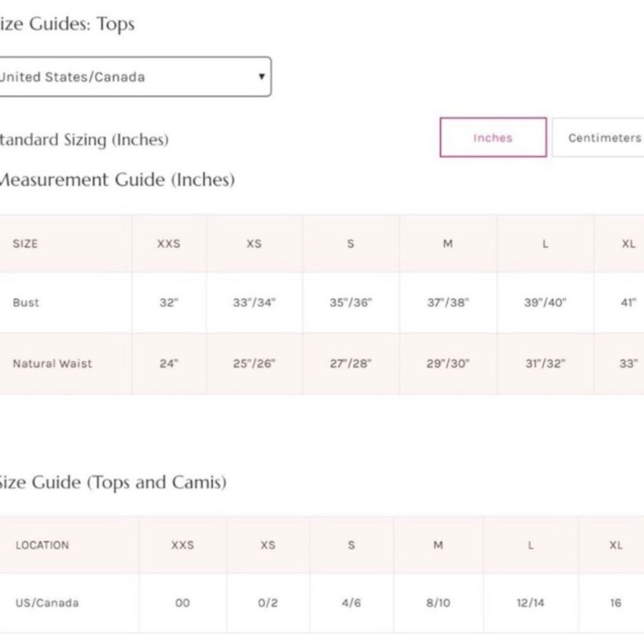Image resolution: width=644 pixels, height=644 pixels.
Task: Click the 35"/36" bust measurement cell
Action: tap(351, 303)
